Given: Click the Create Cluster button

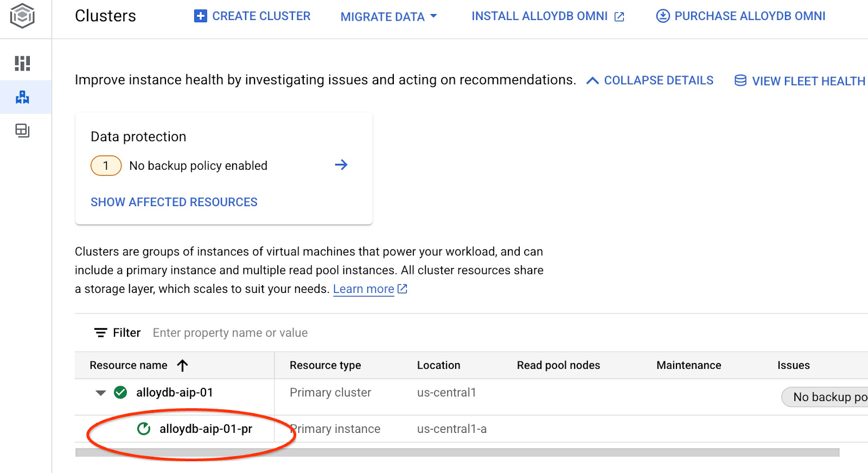Looking at the screenshot, I should tap(252, 16).
